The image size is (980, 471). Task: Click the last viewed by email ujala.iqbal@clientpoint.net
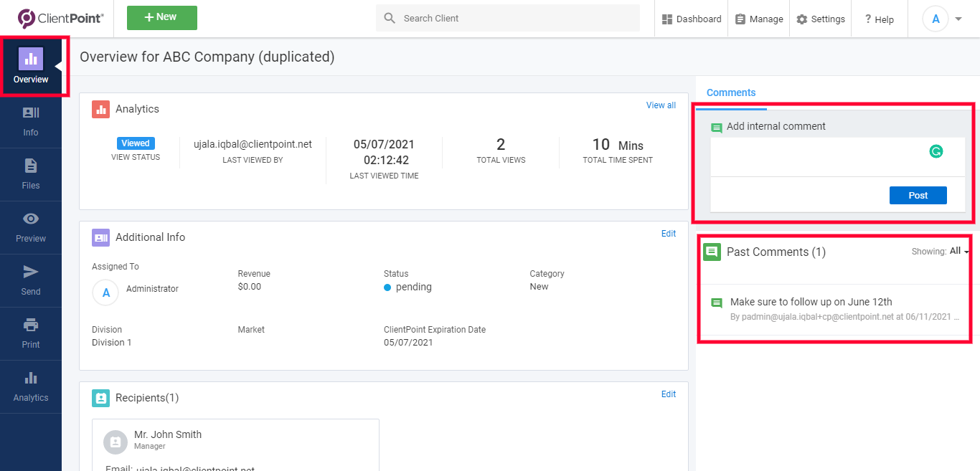(x=253, y=144)
